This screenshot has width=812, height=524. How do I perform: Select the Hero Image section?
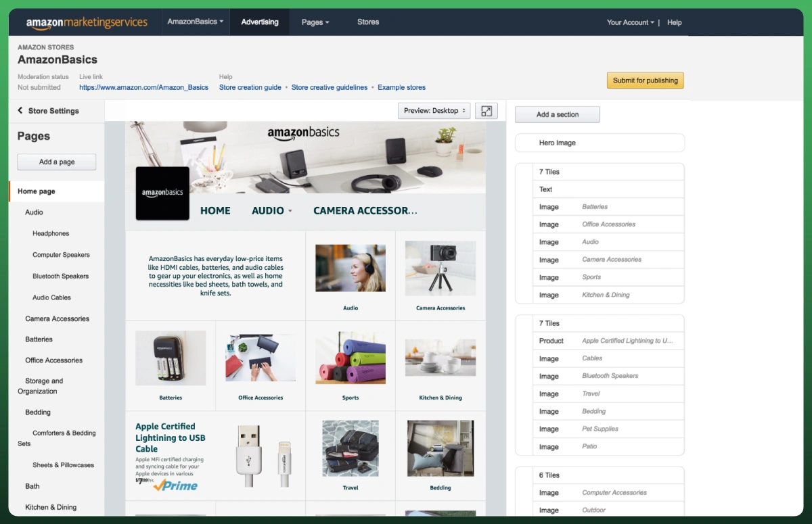click(600, 143)
